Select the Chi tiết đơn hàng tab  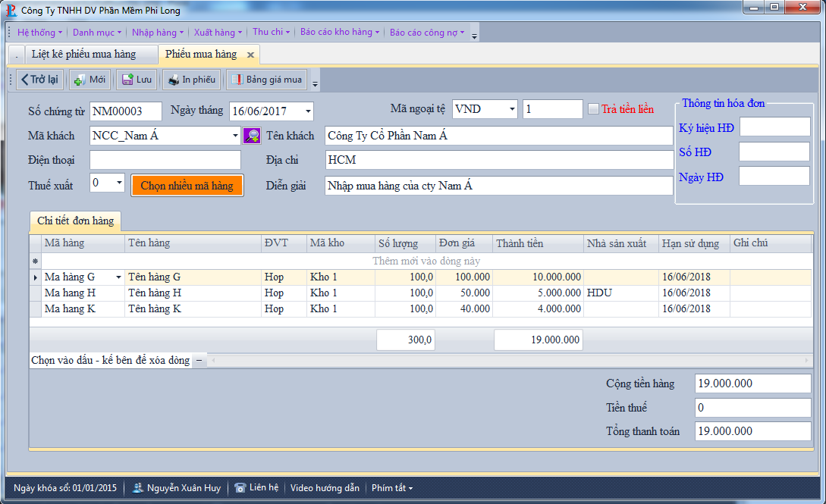pyautogui.click(x=75, y=221)
